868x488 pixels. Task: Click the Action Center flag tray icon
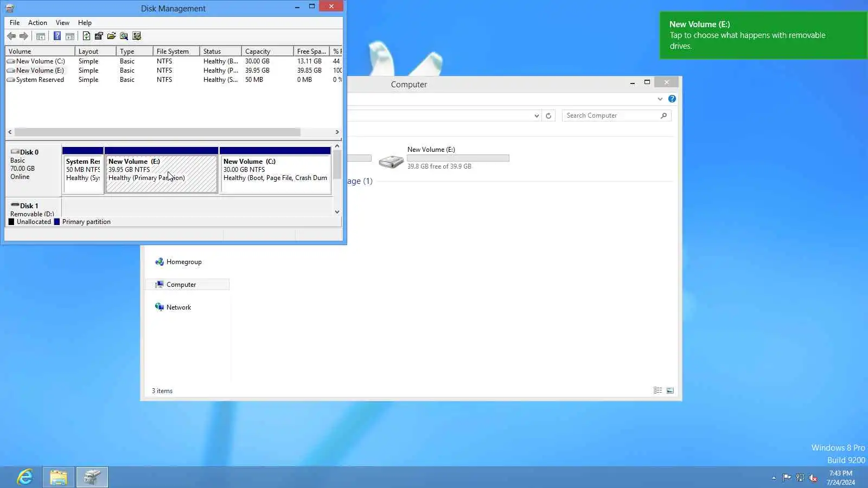tap(787, 478)
